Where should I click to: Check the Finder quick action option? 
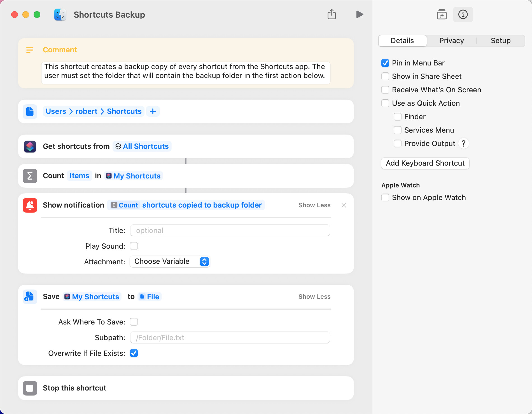[398, 117]
